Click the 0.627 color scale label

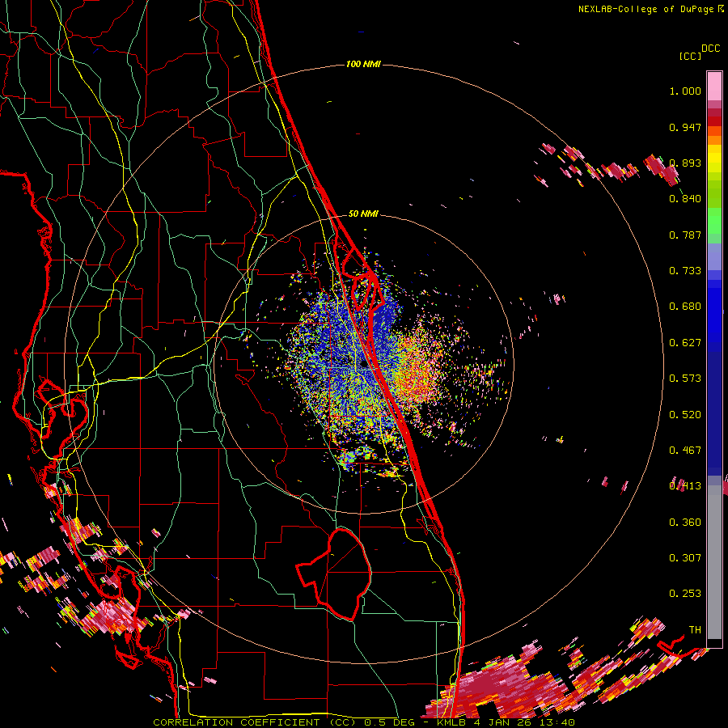point(685,343)
